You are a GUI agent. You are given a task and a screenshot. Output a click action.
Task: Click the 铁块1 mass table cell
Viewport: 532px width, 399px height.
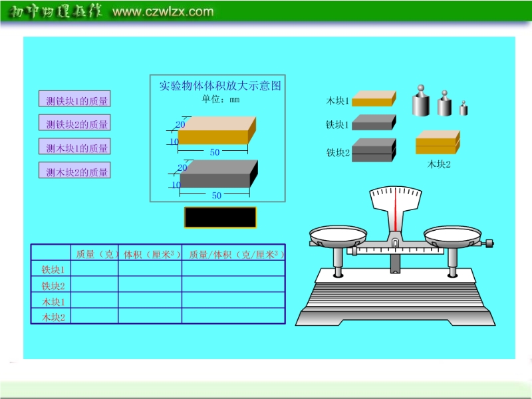coord(94,269)
